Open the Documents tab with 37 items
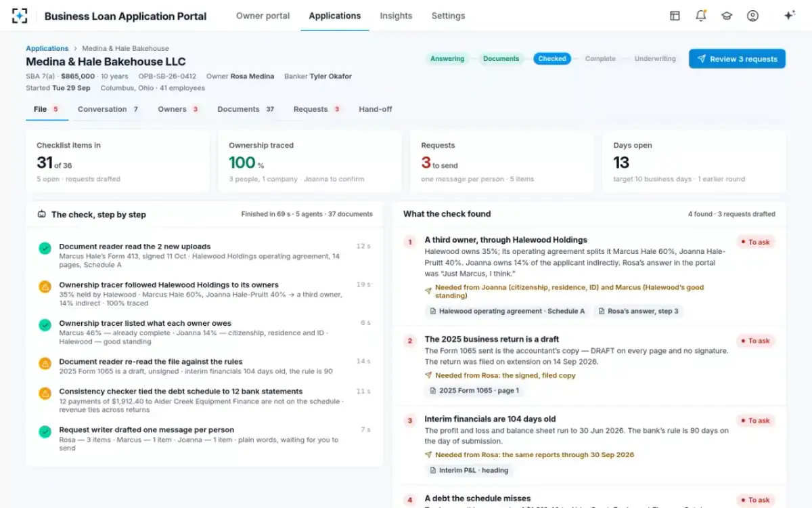Screen dimensions: 812x508 pyautogui.click(x=246, y=109)
